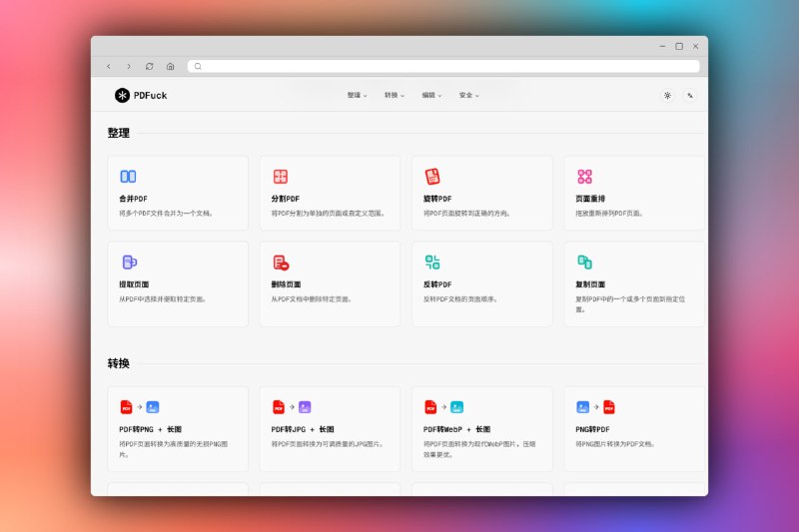Click the description '将PNG图片转换为PDF文档。'

[x=615, y=444]
